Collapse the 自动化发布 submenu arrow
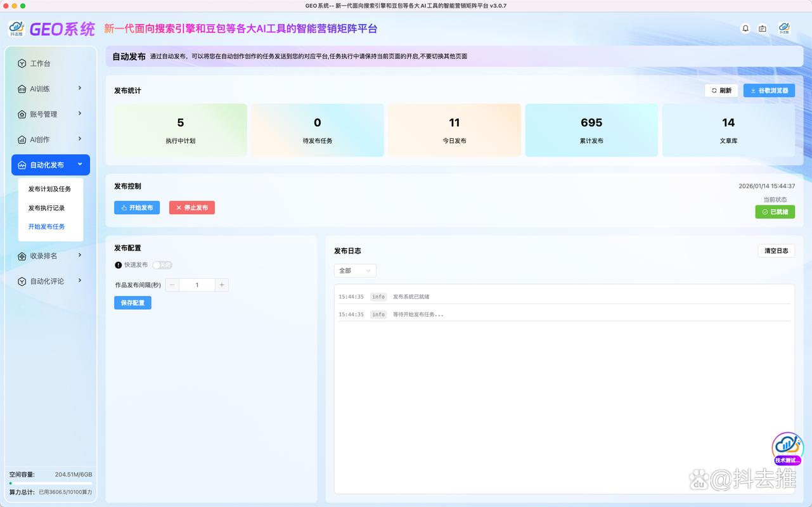Screen dimensions: 812x507 (80, 164)
